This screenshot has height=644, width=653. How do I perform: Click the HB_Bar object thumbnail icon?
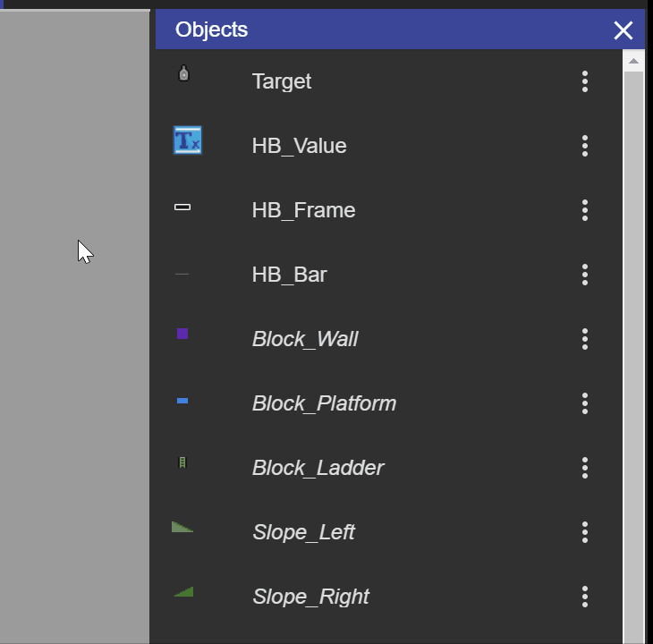point(182,274)
